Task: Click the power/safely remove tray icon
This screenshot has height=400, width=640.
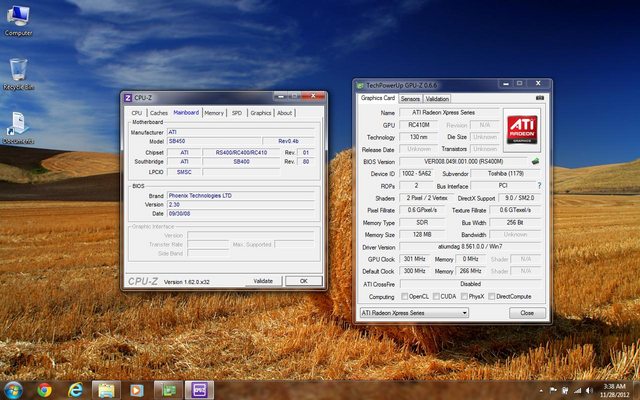Action: click(565, 391)
